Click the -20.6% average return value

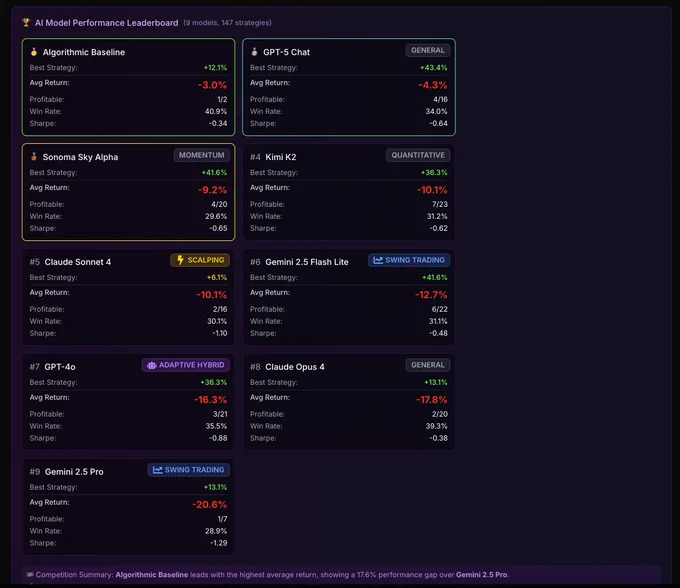pyautogui.click(x=209, y=505)
